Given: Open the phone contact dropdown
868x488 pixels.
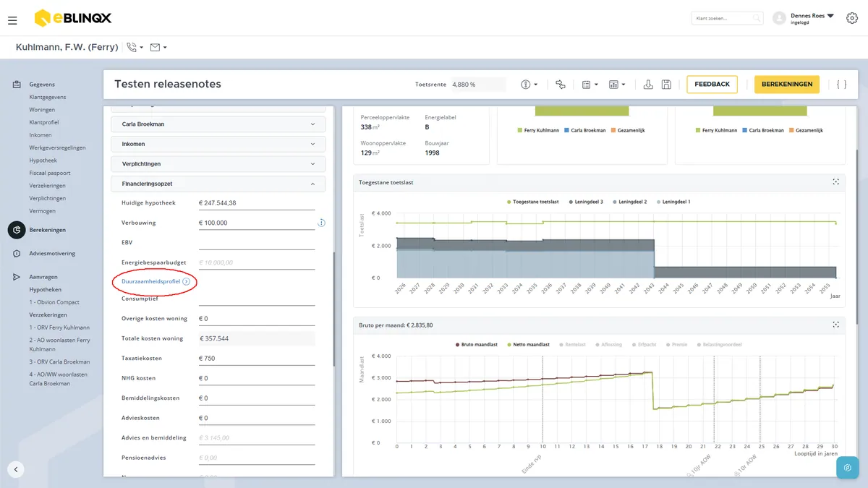Looking at the screenshot, I should 135,48.
